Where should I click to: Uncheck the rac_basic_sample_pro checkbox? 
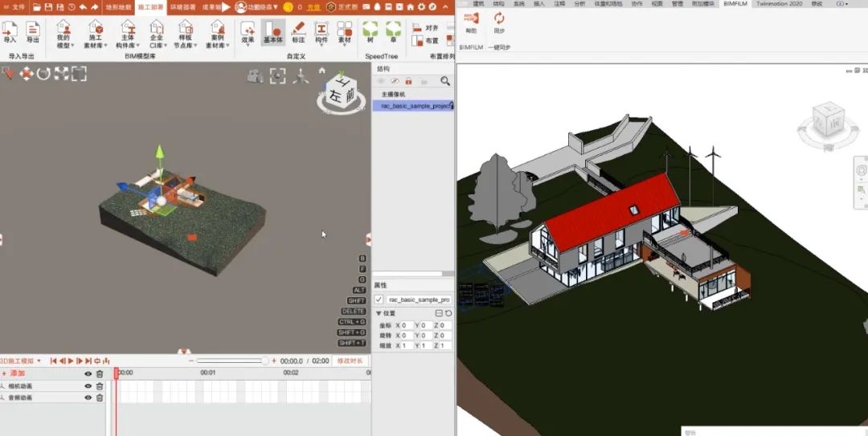click(379, 299)
